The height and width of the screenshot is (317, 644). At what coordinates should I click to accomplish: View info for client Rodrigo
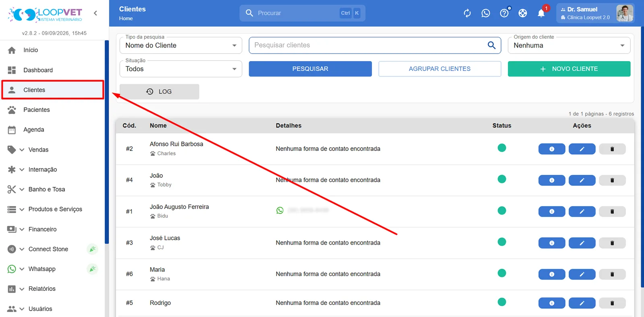click(552, 303)
